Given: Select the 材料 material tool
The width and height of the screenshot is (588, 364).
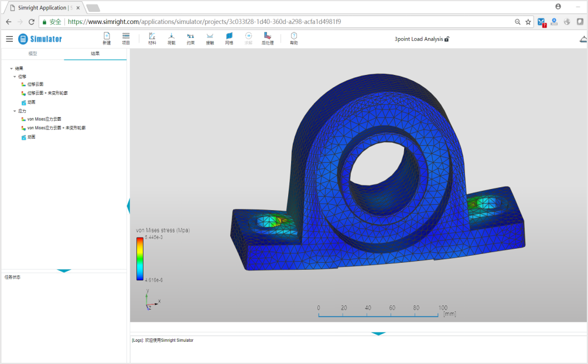Looking at the screenshot, I should click(152, 38).
